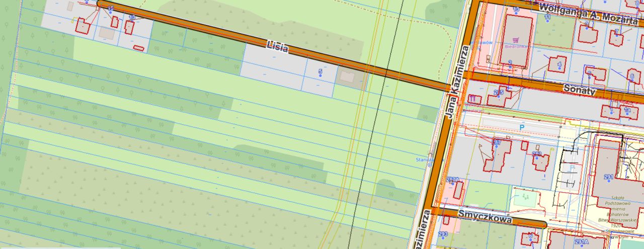Screen dimensions: 644x249
Task: Click the Smyczkowa street label
Action: coord(485,216)
